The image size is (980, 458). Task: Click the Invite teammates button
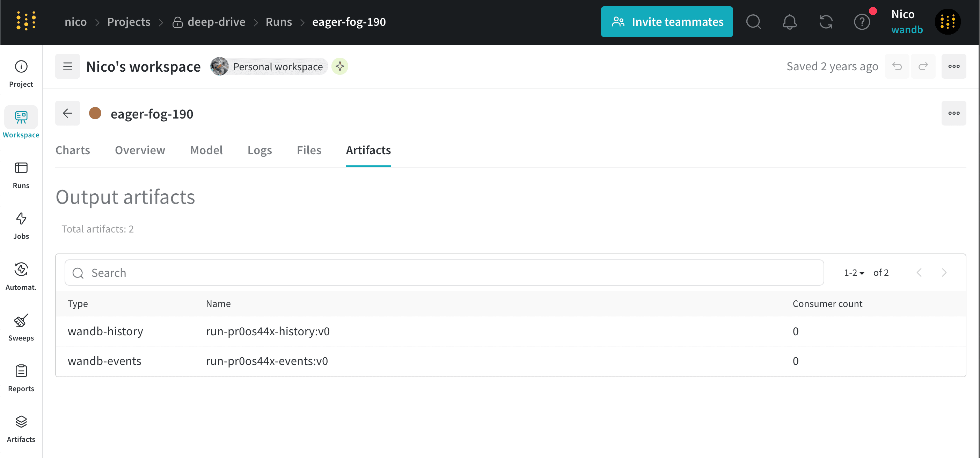pos(666,22)
